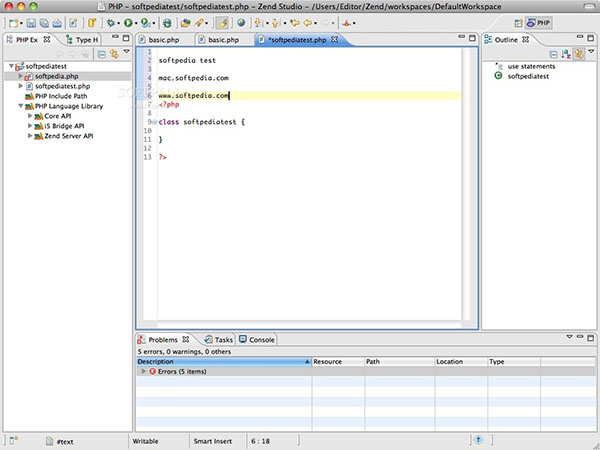The width and height of the screenshot is (600, 450).
Task: Collapse the softpediatest project node
Action: (11, 66)
